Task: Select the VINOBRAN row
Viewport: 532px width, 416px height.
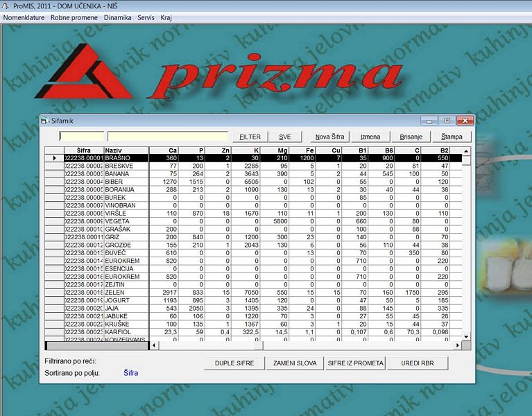Action: tap(253, 205)
